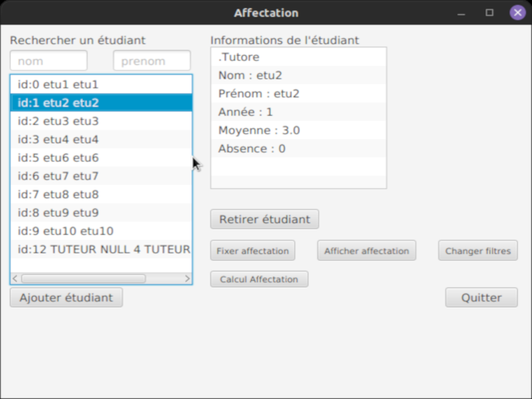The image size is (532, 399).
Task: Select the id:12 TUTEUR NULL entry
Action: 101,249
